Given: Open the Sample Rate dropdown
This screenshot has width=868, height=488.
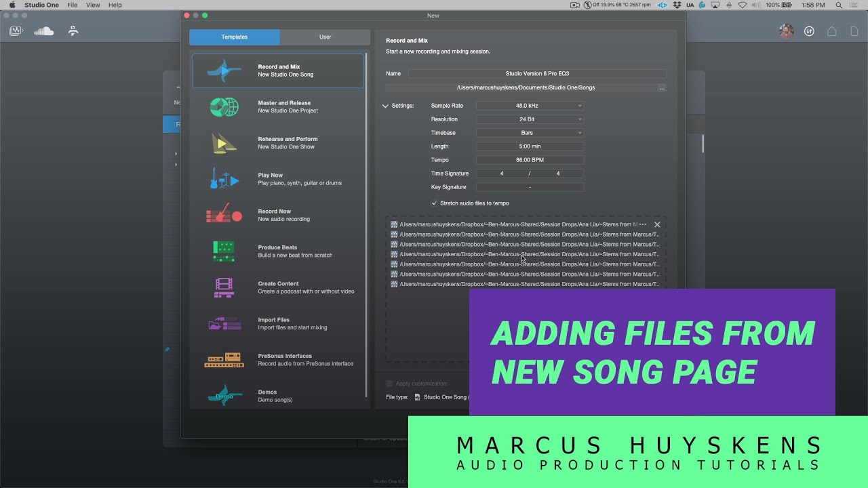Looking at the screenshot, I should tap(530, 106).
